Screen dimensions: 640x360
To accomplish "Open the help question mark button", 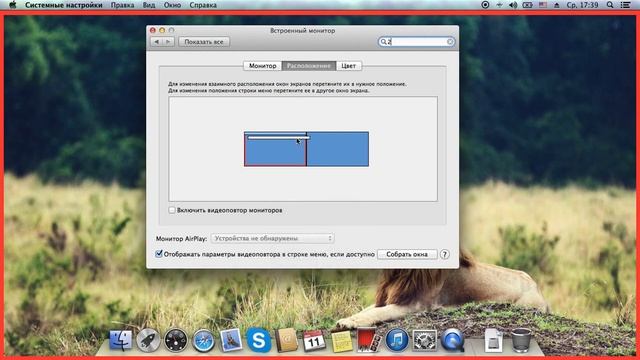I will [x=444, y=254].
